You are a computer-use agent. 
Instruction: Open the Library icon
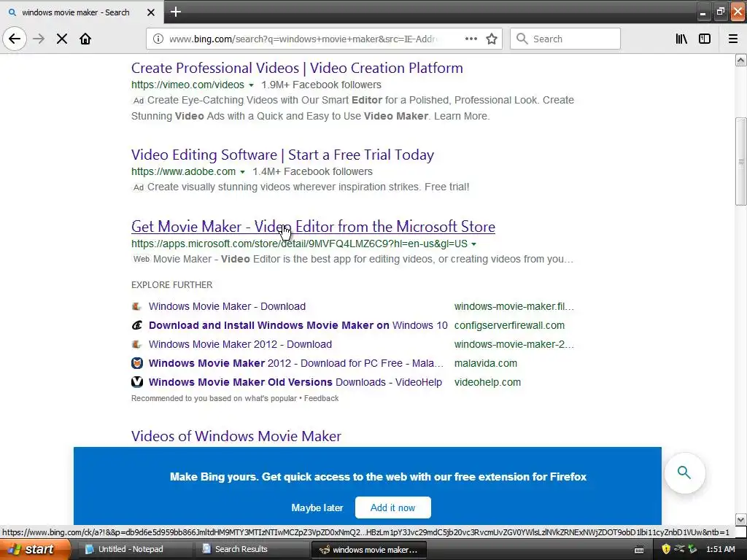click(x=681, y=39)
